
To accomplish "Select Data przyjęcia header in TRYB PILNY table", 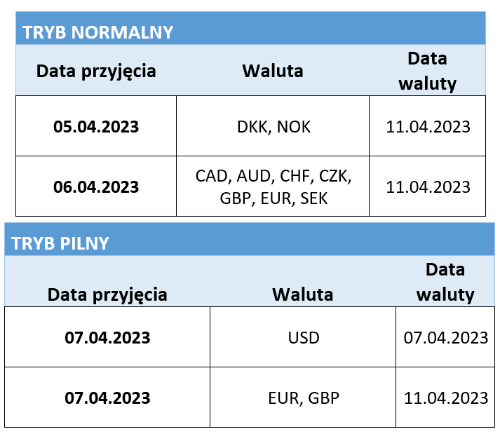I will click(107, 294).
